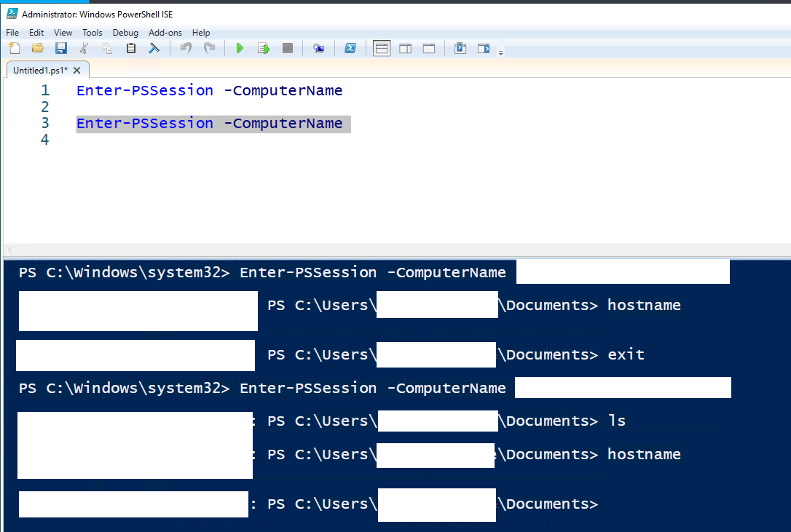Clear the console pane icon
The width and height of the screenshot is (791, 532).
154,49
